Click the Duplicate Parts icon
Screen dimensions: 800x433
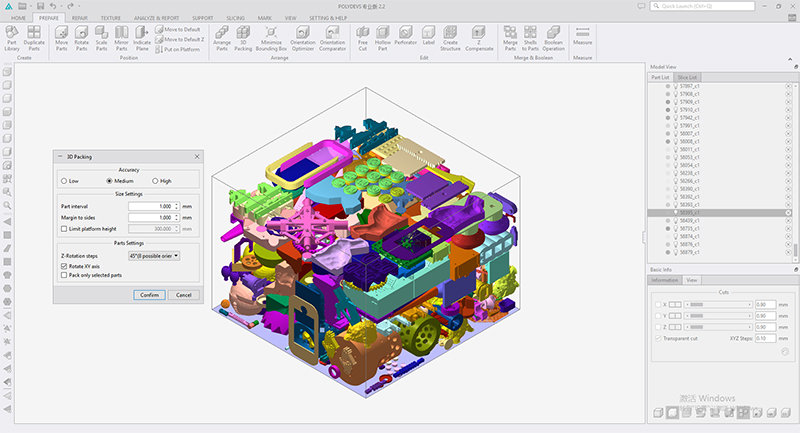(34, 38)
